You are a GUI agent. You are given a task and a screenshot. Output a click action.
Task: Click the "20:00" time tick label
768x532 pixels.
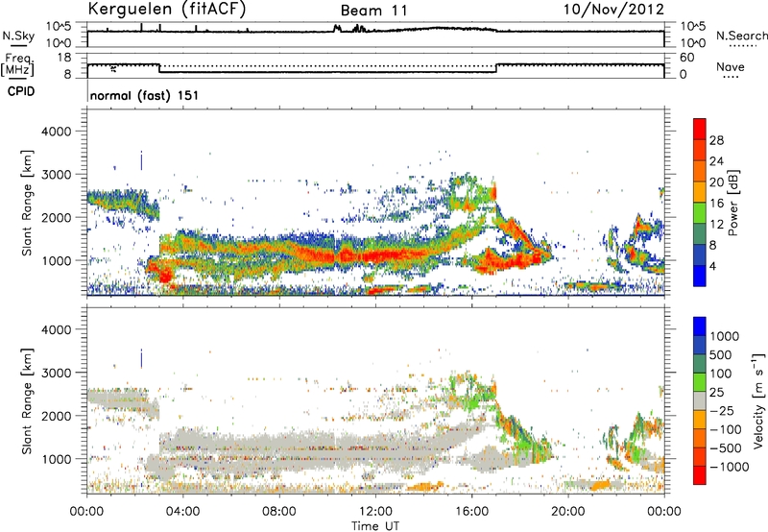pyautogui.click(x=568, y=512)
